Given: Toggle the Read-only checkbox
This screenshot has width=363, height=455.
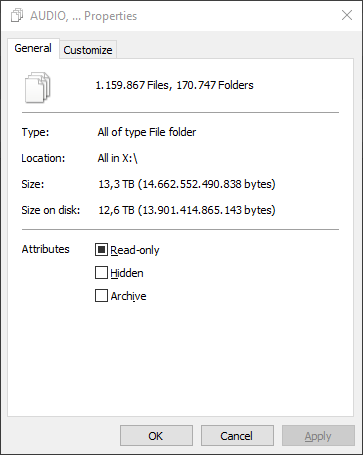Looking at the screenshot, I should pos(101,249).
